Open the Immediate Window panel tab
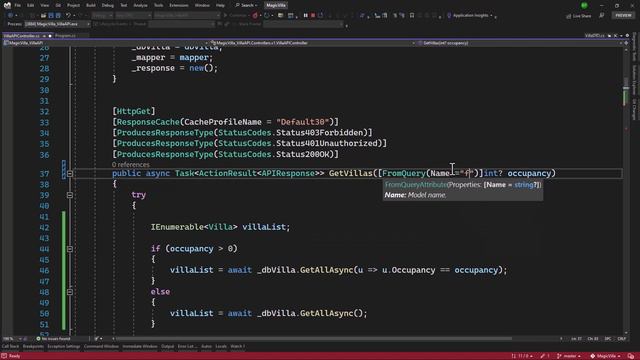The image size is (640, 360). click(140, 347)
